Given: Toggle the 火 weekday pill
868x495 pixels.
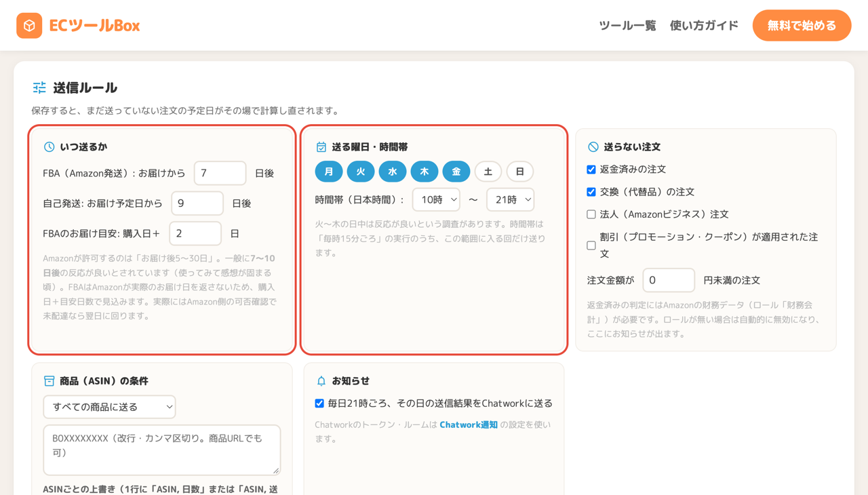Looking at the screenshot, I should (x=361, y=172).
